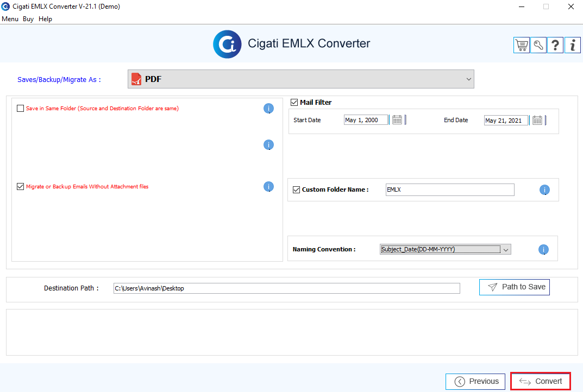The width and height of the screenshot is (583, 392).
Task: Click the middle info icon in left panel
Action: [268, 144]
